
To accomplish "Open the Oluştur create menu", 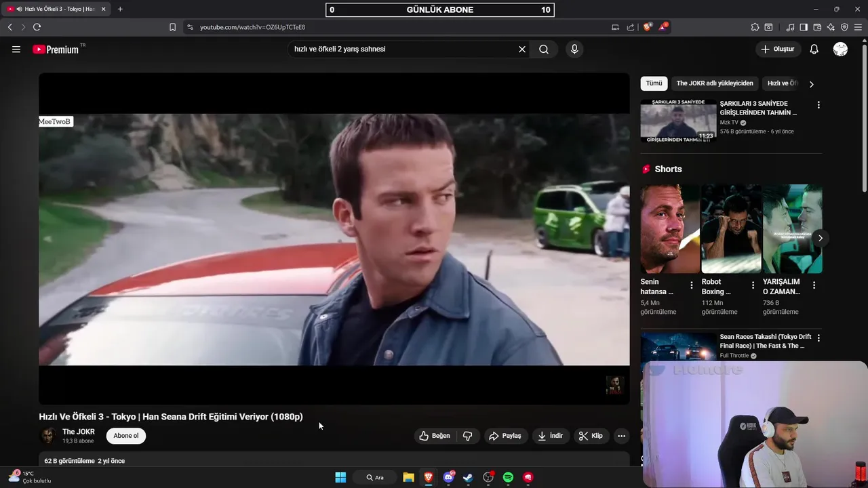I will coord(778,49).
